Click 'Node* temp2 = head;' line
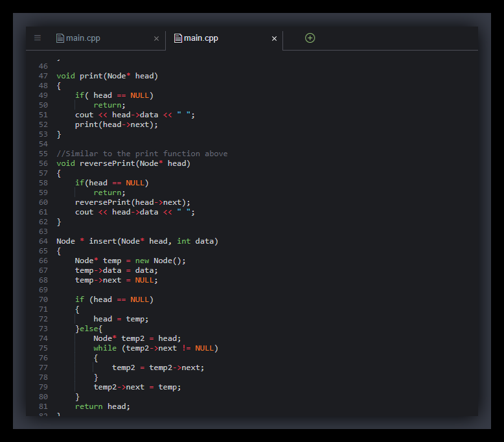This screenshot has width=504, height=442. point(137,338)
